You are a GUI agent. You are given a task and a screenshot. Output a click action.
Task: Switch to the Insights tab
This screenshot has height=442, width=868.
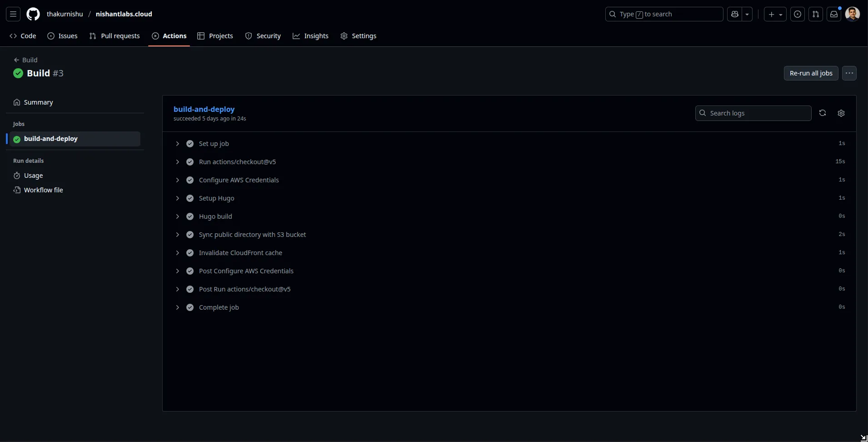click(x=310, y=36)
